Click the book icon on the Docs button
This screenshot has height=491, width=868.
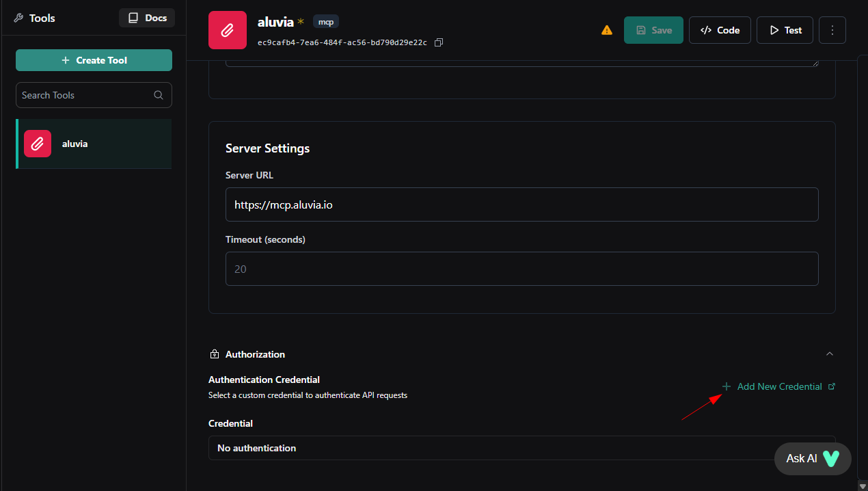(x=134, y=17)
